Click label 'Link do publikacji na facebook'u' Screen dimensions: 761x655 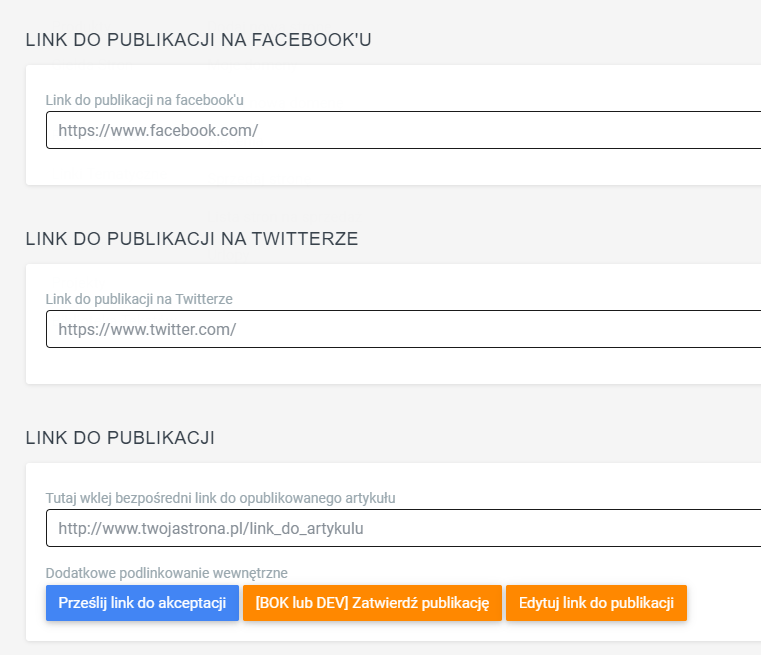click(x=145, y=100)
